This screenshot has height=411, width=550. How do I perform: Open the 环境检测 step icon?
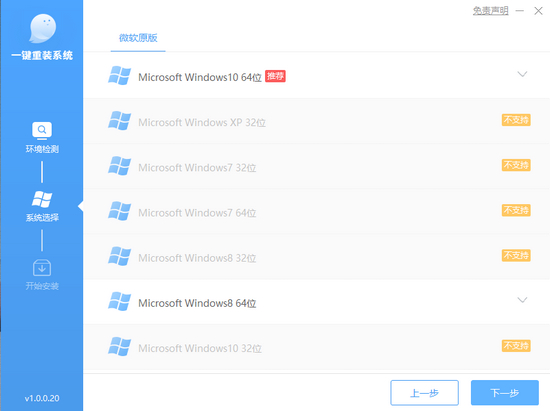[x=42, y=130]
